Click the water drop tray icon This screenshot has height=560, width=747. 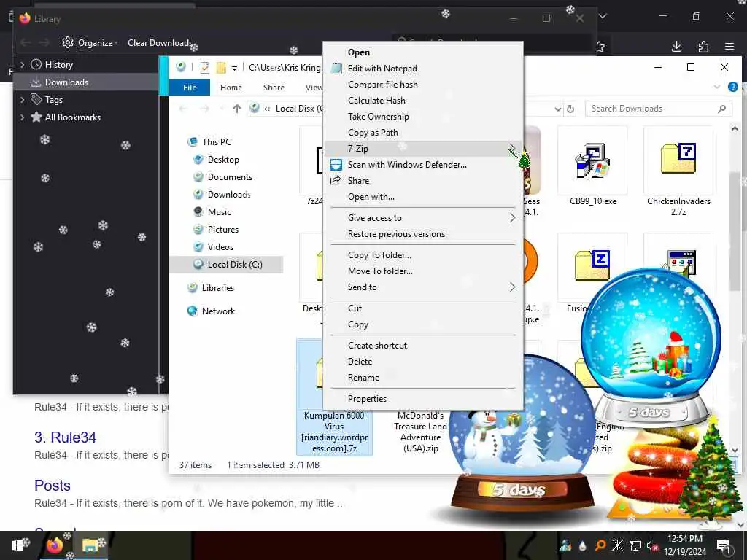583,545
